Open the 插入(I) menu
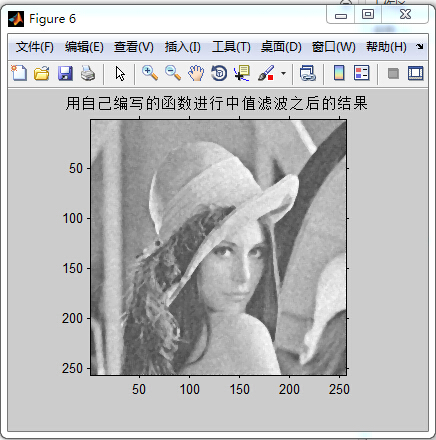 (183, 47)
